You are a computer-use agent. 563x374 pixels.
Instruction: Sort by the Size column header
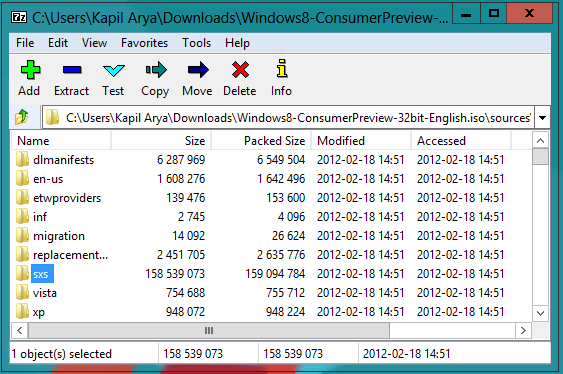pyautogui.click(x=161, y=141)
